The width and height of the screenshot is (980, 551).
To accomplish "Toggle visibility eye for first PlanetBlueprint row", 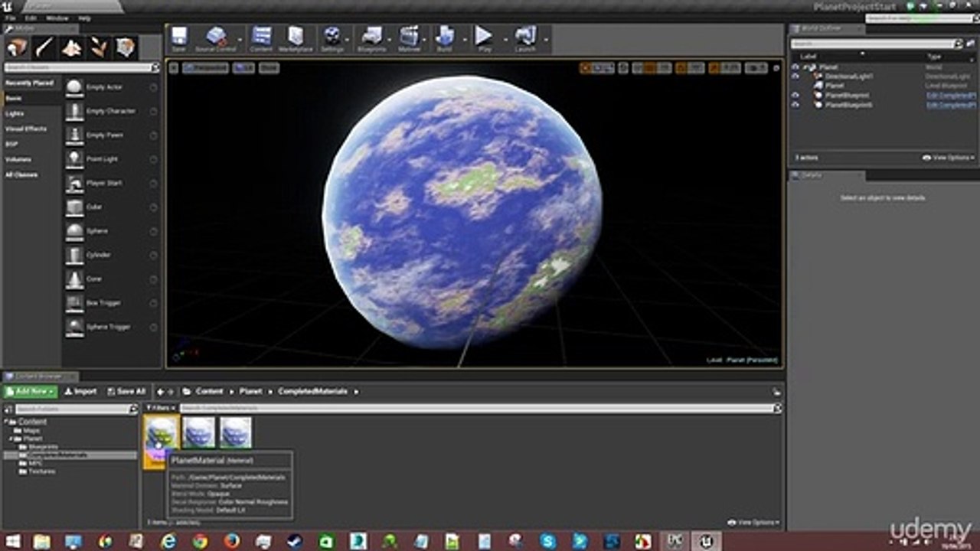I will coord(795,96).
